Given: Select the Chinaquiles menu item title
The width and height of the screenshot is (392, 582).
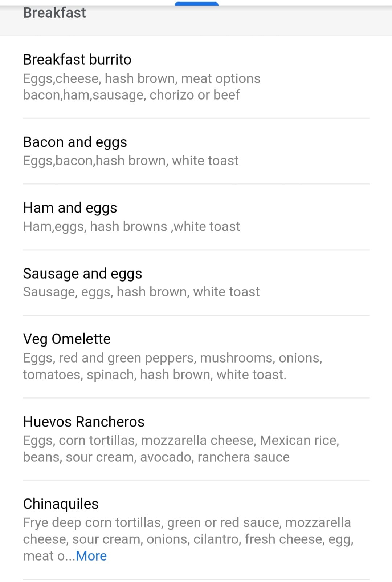Looking at the screenshot, I should coord(61,504).
